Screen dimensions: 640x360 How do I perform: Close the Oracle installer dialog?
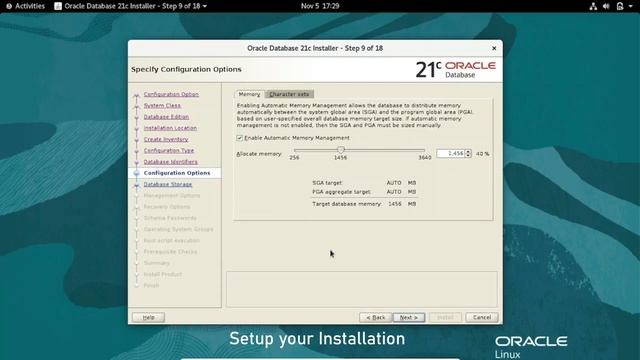494,48
